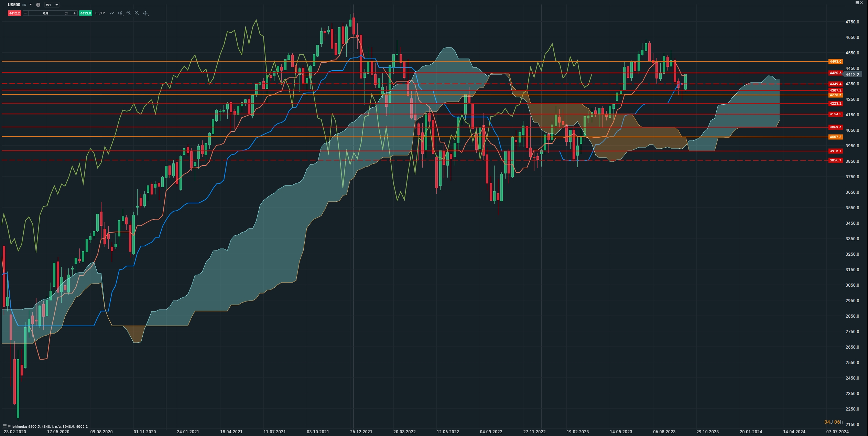Open the SL/TP settings
The height and width of the screenshot is (436, 868).
(100, 13)
